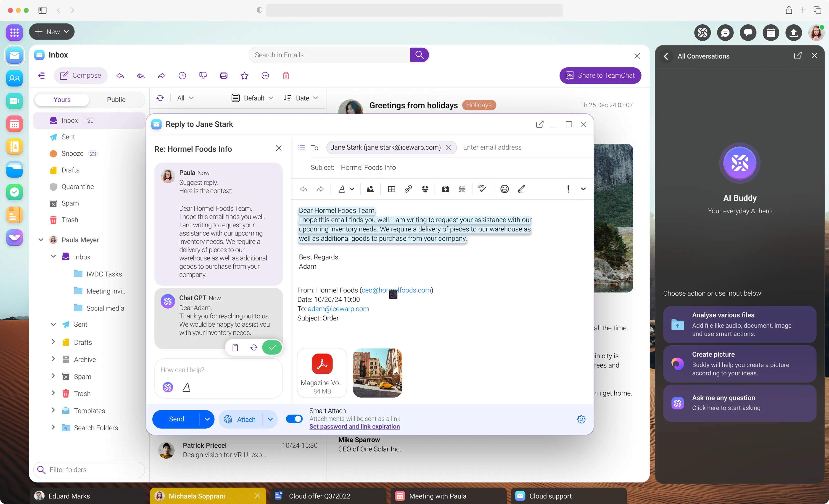Switch to the Public folders tab
Viewport: 829px width, 504px height.
[x=116, y=100]
